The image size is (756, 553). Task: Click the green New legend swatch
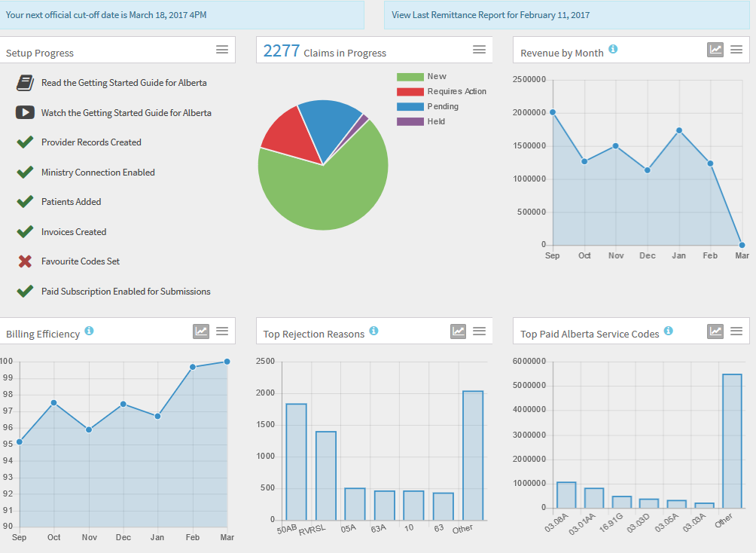410,77
